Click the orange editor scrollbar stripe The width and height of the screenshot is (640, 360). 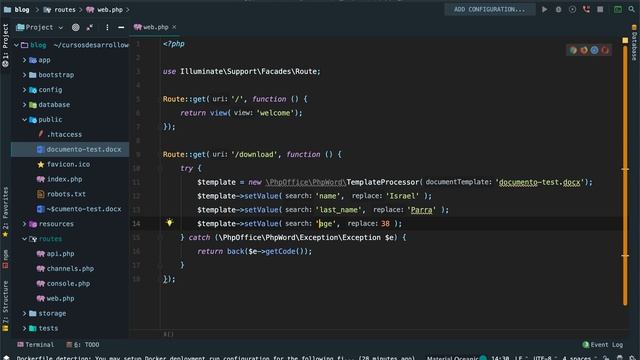tap(625, 176)
